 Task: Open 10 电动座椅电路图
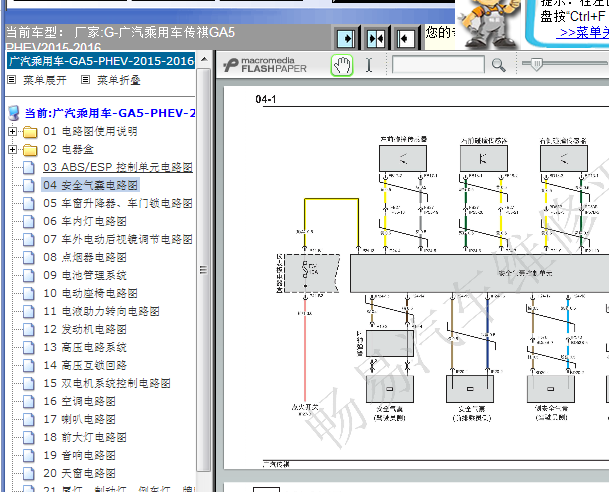coord(90,293)
